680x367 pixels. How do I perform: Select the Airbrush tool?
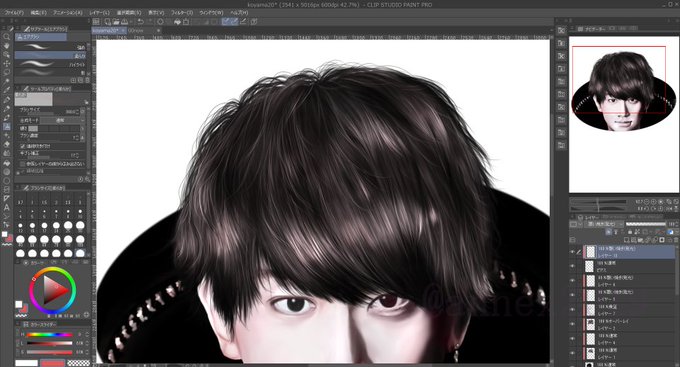pyautogui.click(x=7, y=126)
